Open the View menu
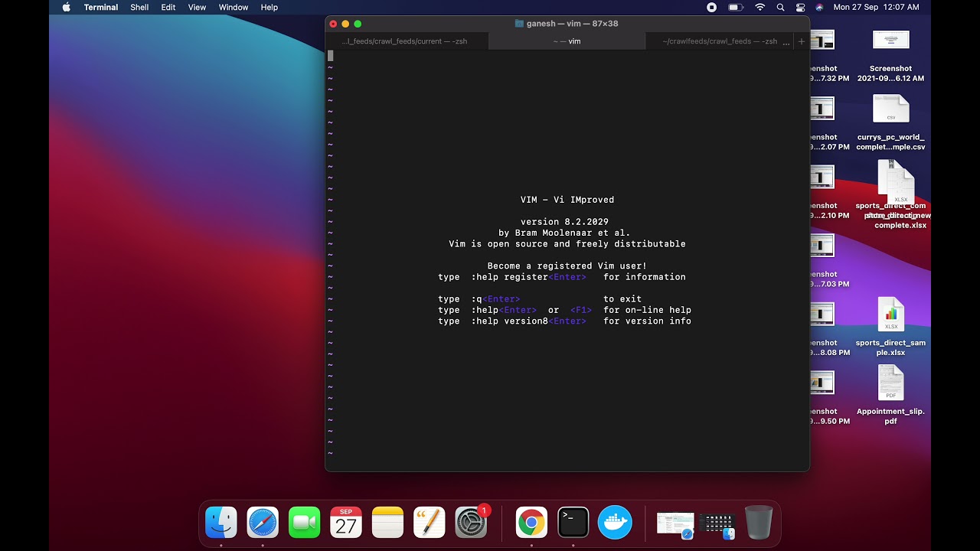The width and height of the screenshot is (980, 551). click(197, 7)
